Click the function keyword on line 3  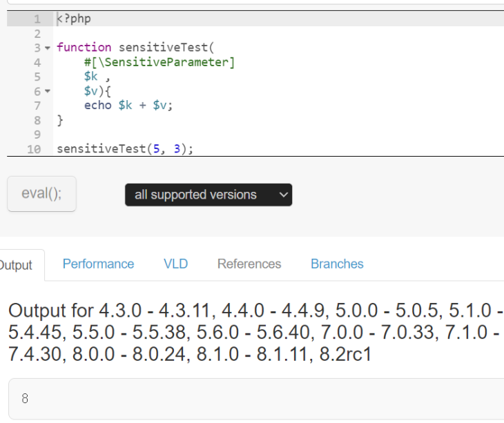(x=84, y=48)
